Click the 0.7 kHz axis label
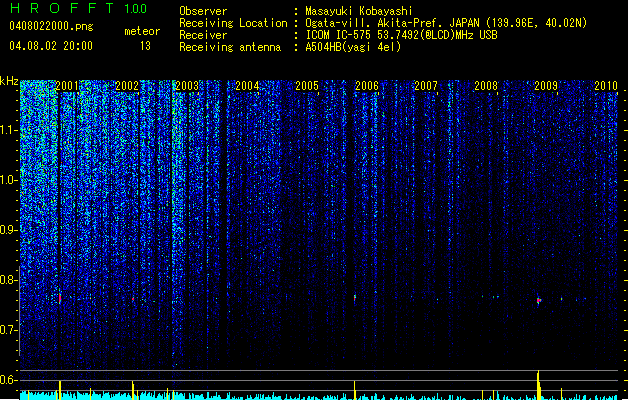Screen dimensions: 629x400 (8, 330)
